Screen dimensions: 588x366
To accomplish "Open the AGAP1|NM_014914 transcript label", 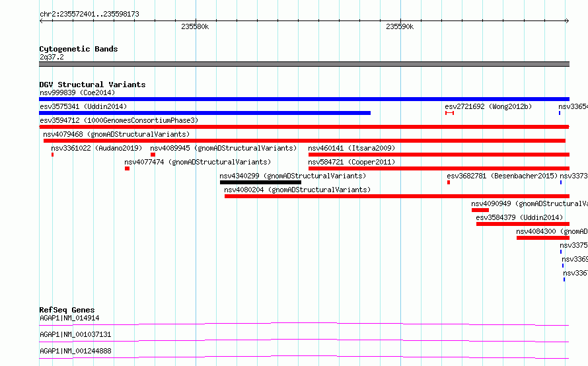I will 69,318.
